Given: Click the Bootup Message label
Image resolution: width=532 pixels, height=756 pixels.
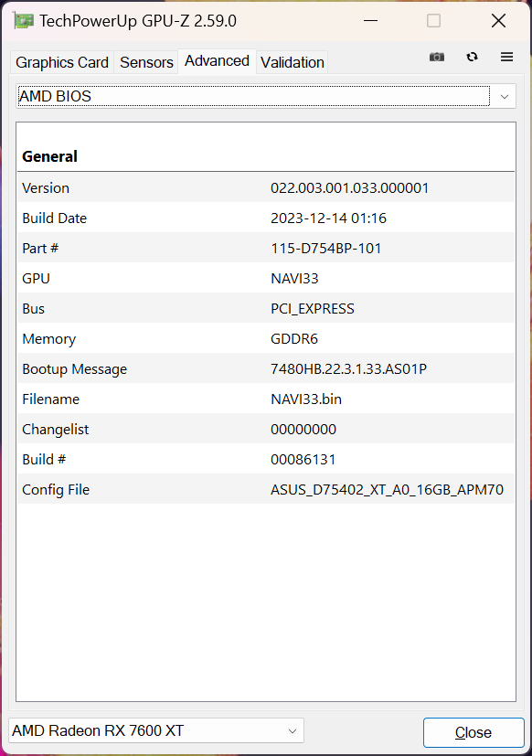Looking at the screenshot, I should 75,369.
